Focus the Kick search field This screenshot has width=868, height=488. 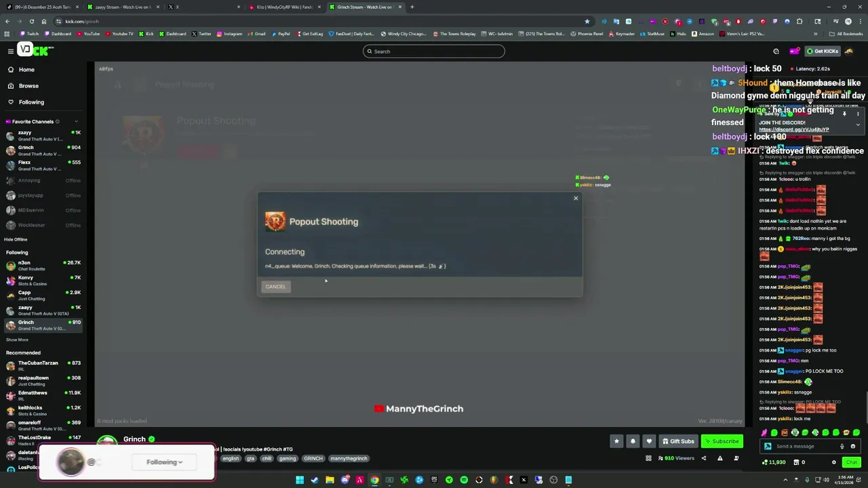point(434,52)
